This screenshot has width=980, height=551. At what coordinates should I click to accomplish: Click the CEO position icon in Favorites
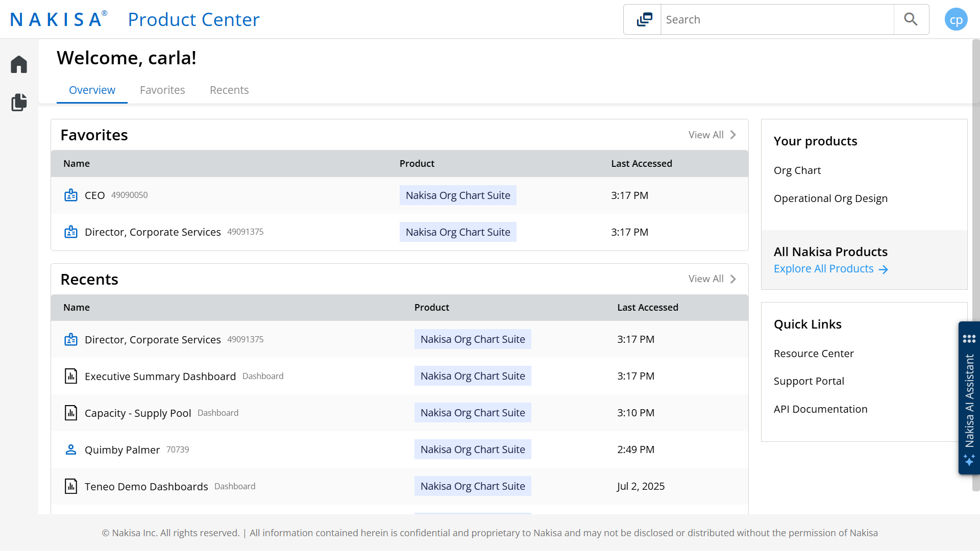tap(71, 195)
